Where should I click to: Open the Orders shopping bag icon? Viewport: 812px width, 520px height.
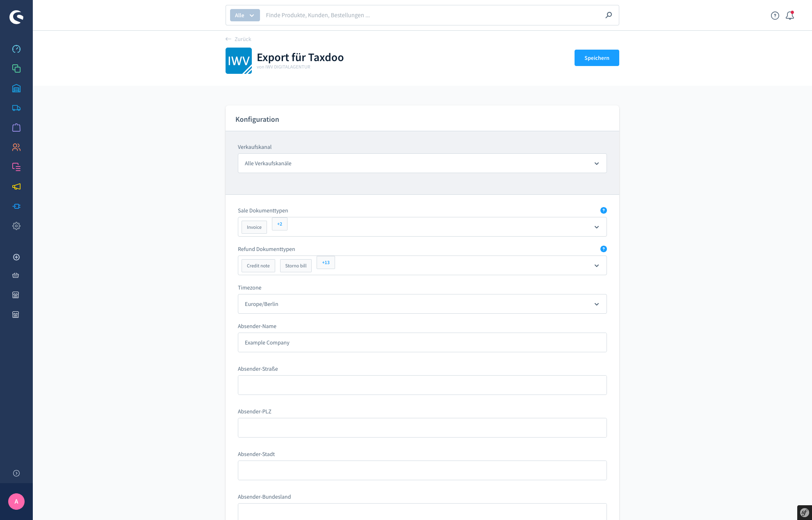click(16, 128)
